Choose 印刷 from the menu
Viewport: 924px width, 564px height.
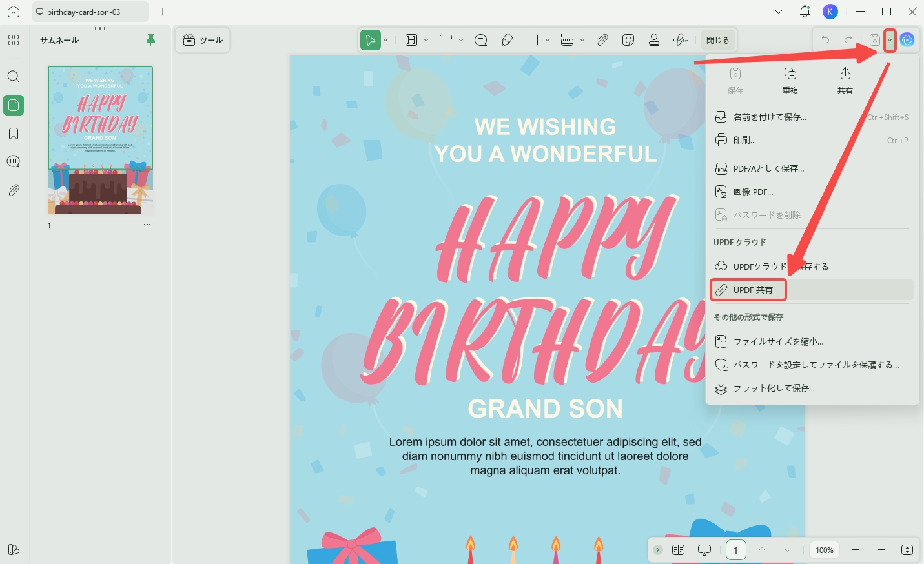812,140
